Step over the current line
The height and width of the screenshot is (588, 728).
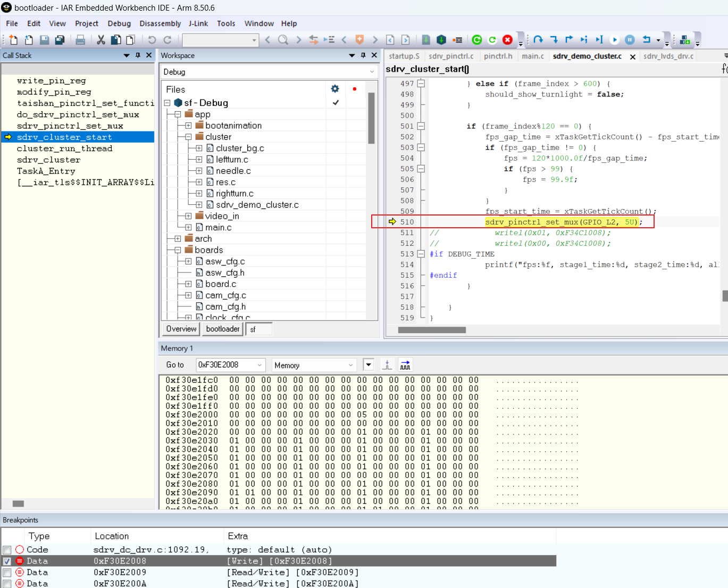[x=538, y=39]
